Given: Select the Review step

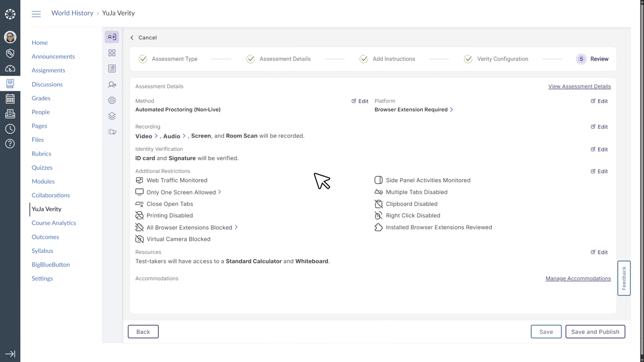Looking at the screenshot, I should tap(593, 59).
